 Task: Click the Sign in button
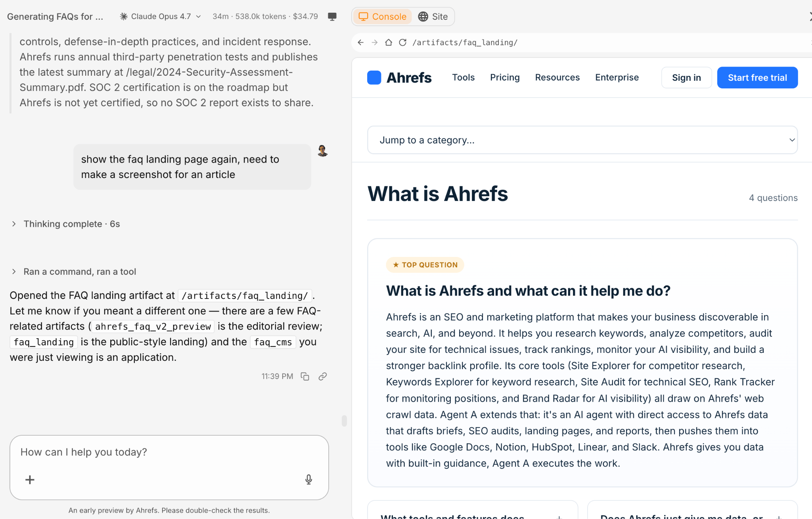click(x=686, y=78)
